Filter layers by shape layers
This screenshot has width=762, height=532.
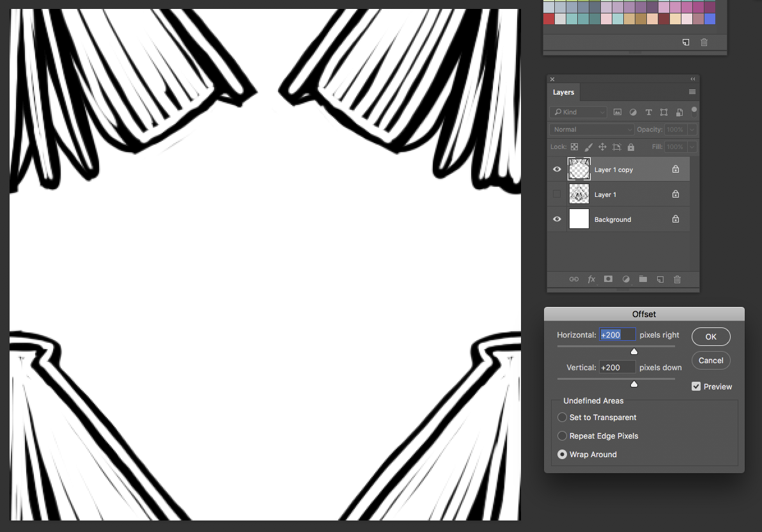(664, 113)
